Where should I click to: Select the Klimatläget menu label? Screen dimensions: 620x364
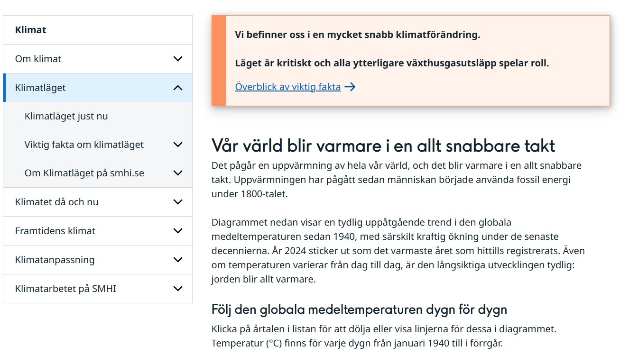coord(40,88)
